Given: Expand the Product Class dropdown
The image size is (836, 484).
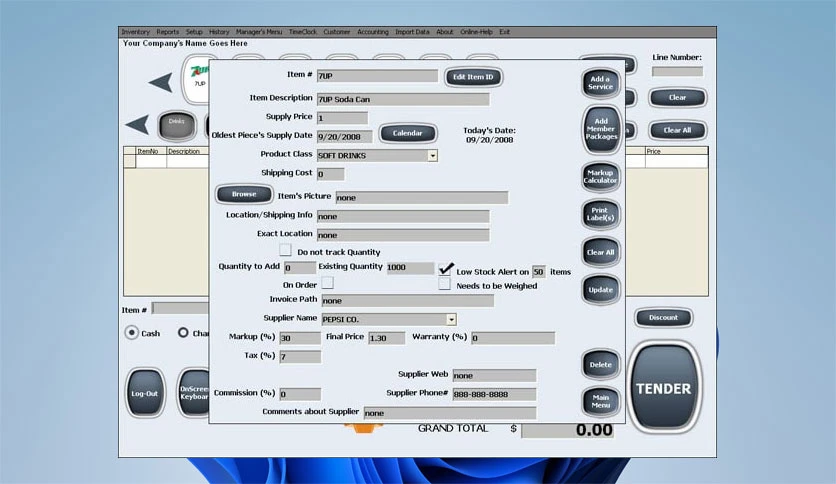Looking at the screenshot, I should pyautogui.click(x=432, y=156).
